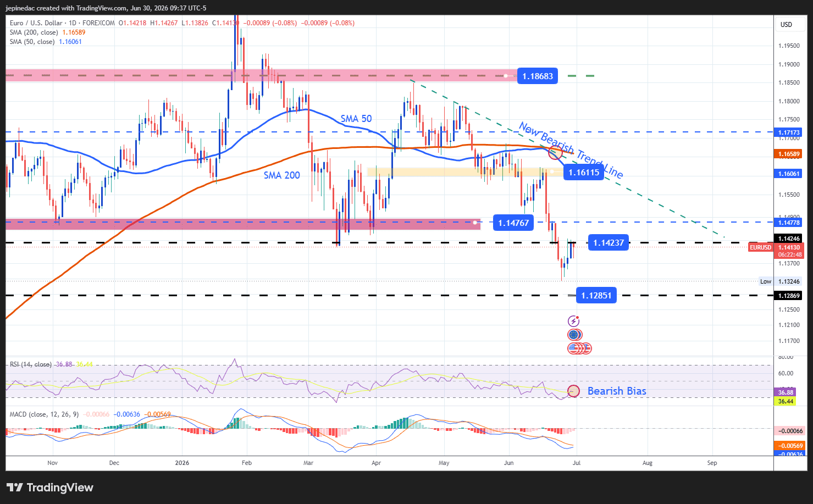Click the 'Low' price tag

click(766, 281)
